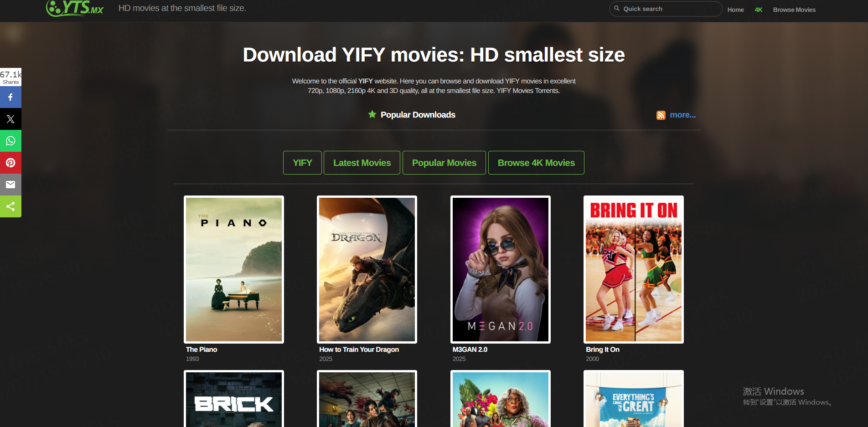This screenshot has width=868, height=427.
Task: Click 'M3GAN 2.0' title link
Action: pyautogui.click(x=470, y=350)
